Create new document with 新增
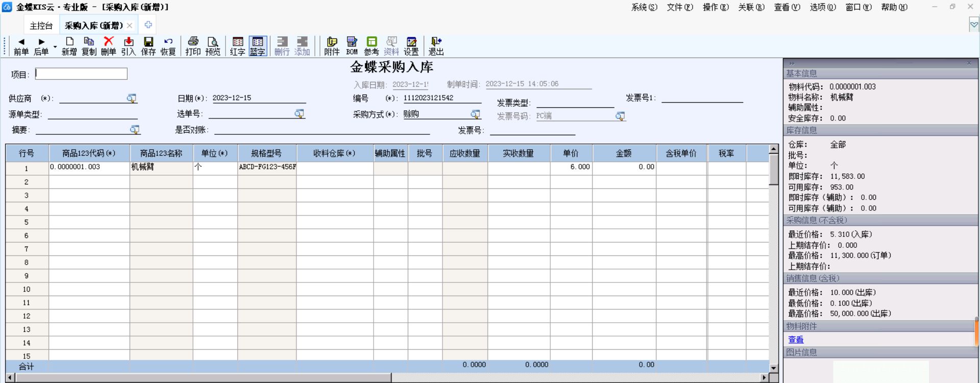This screenshot has height=383, width=980. (69, 46)
